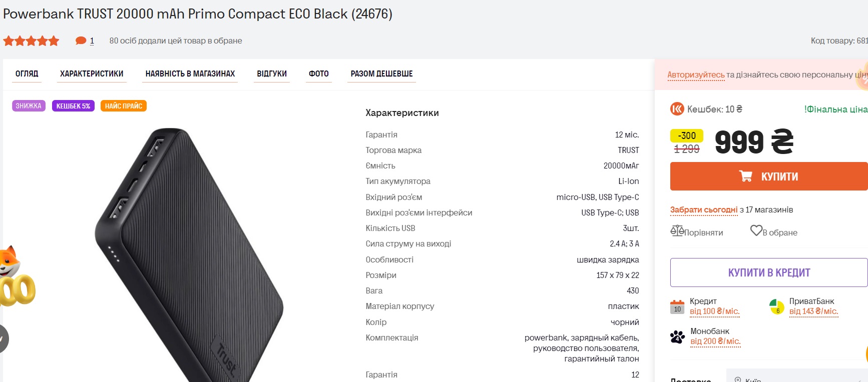Click the Купити в кредит button
This screenshot has height=382, width=868.
coord(768,272)
